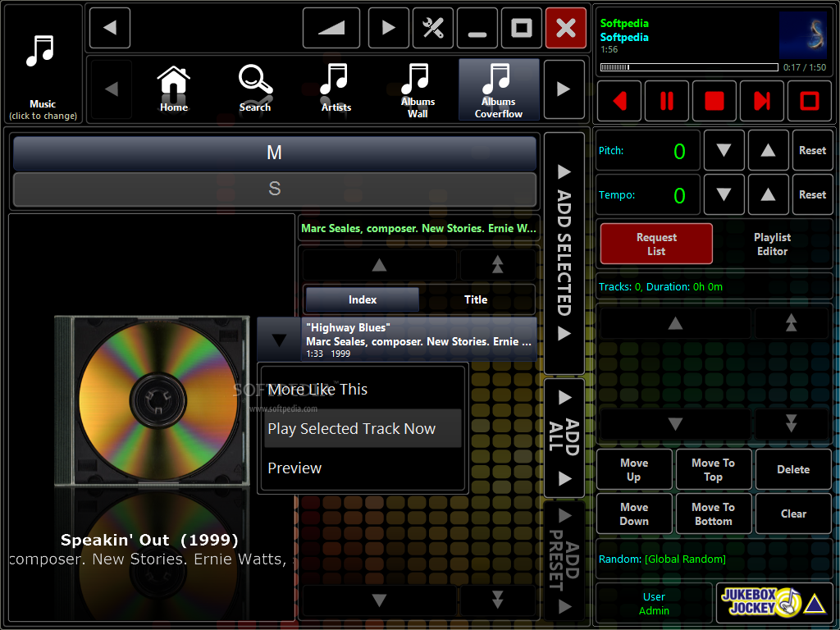Select the Highway Blues track row
The height and width of the screenshot is (630, 840).
[x=419, y=340]
